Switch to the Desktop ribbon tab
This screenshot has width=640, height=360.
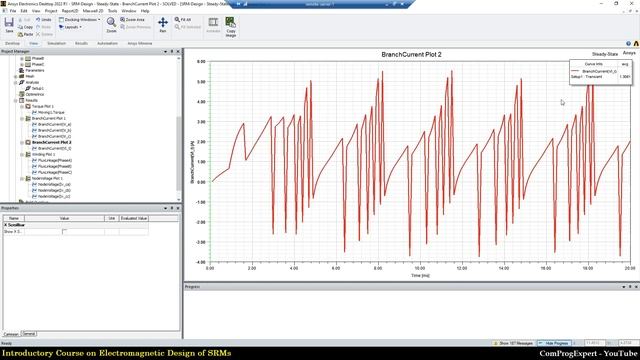(12, 43)
